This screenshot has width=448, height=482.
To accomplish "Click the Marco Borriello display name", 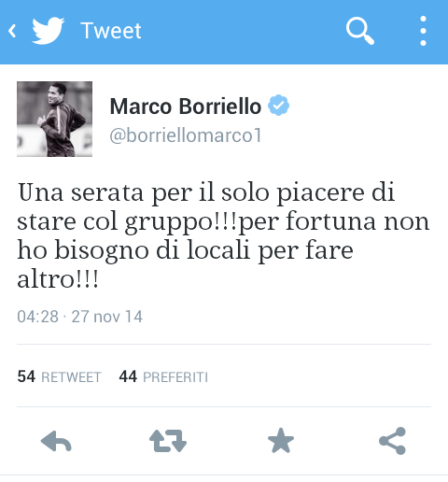I will click(186, 106).
